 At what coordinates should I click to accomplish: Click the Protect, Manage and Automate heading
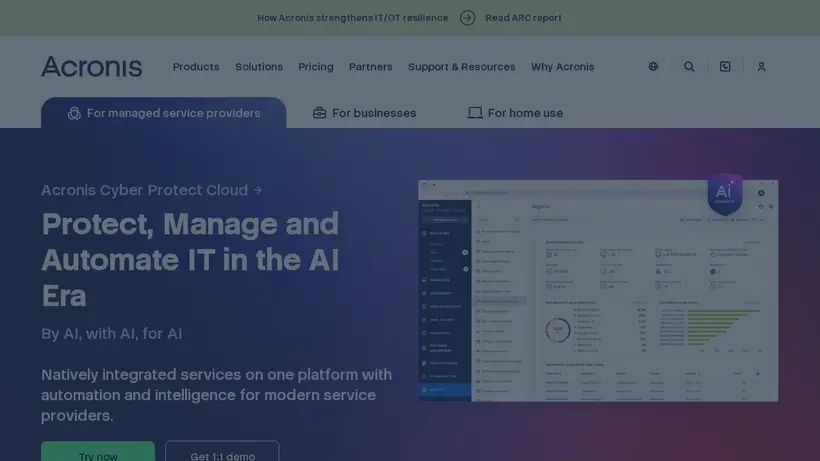(x=190, y=260)
